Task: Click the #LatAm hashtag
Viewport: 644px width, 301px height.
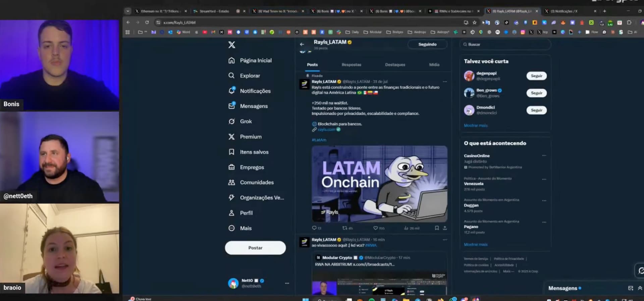Action: tap(319, 140)
